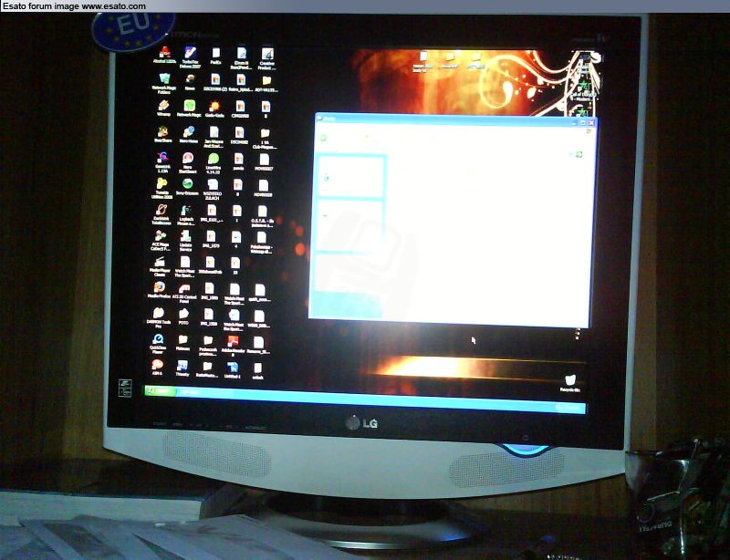Open the Adobe Reader 8 shortcut
Viewport: 730px width, 560px height.
pyautogui.click(x=234, y=346)
